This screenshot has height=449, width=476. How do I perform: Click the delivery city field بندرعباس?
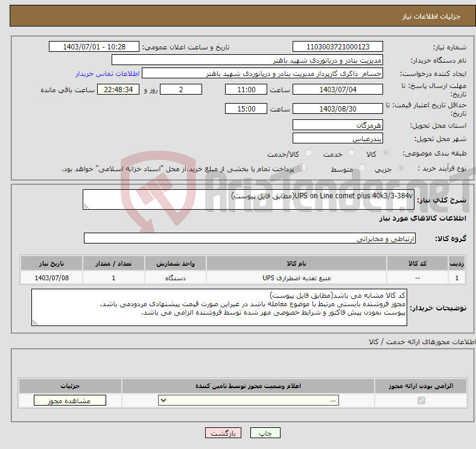(x=338, y=138)
